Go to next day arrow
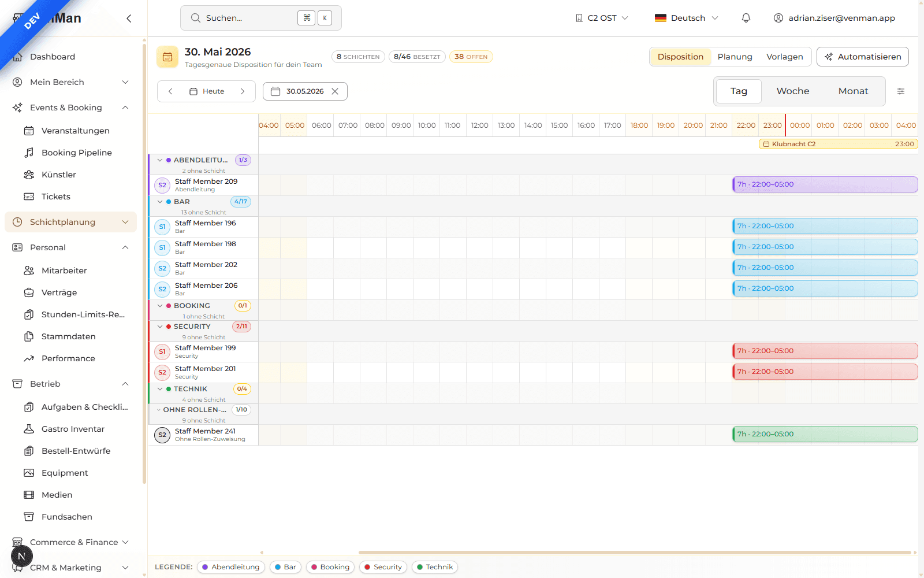 (x=243, y=91)
